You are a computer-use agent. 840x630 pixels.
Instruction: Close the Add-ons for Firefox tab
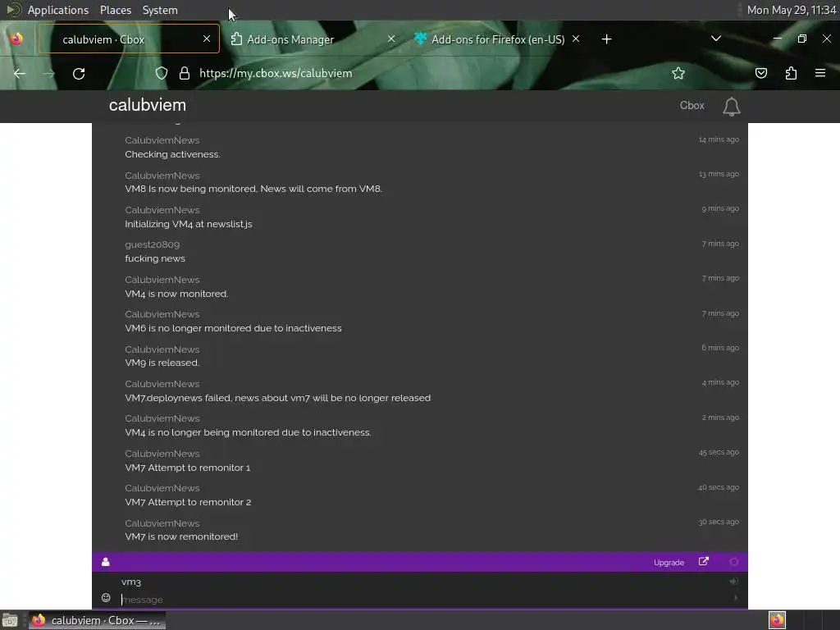click(576, 39)
